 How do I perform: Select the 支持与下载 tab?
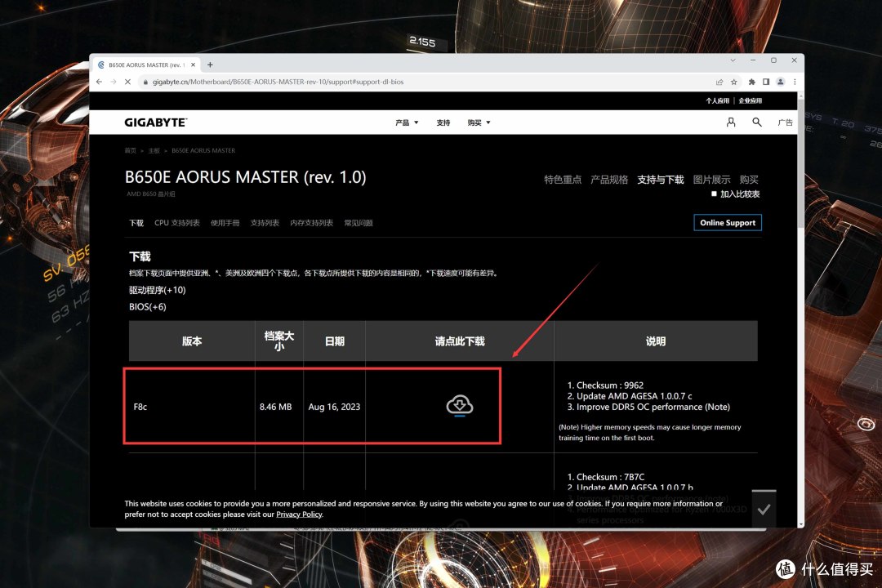pos(661,180)
